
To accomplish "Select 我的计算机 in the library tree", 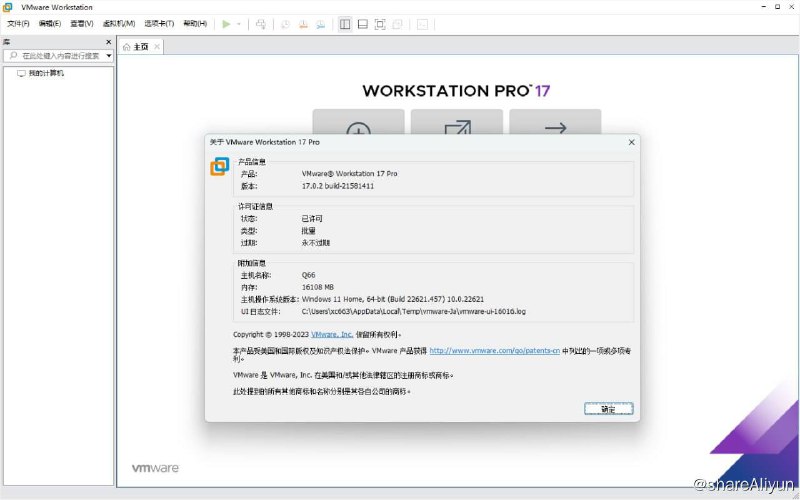I will [45, 73].
